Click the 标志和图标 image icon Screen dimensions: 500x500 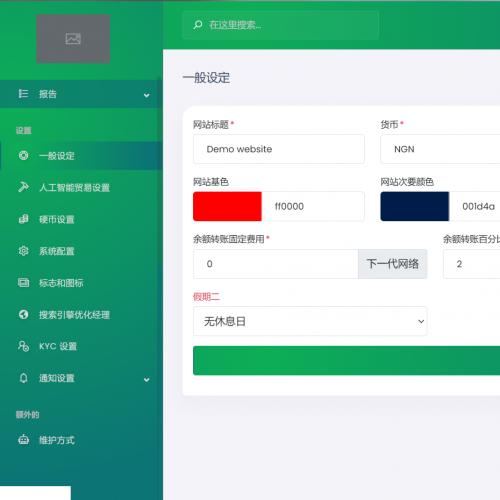tap(23, 283)
